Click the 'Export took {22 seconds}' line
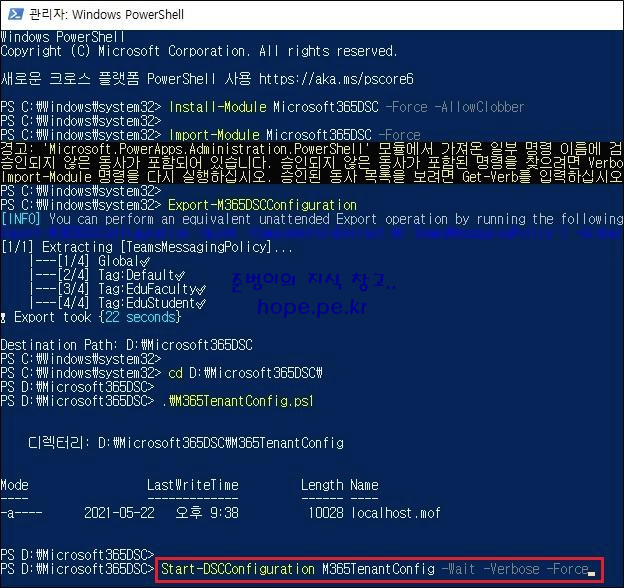624x588 pixels. (x=91, y=317)
